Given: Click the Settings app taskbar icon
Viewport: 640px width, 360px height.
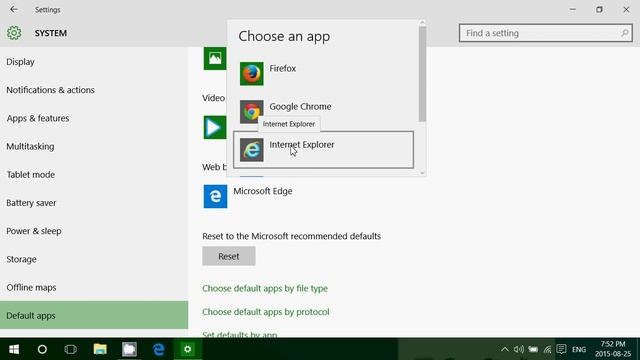Looking at the screenshot, I should [x=188, y=349].
